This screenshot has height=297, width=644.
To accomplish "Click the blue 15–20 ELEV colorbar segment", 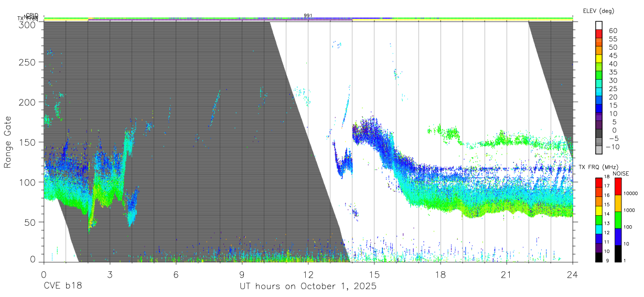I will 599,101.
